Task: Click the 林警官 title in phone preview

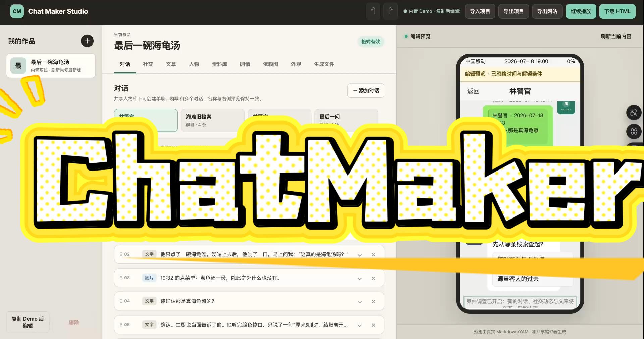Action: click(x=520, y=91)
